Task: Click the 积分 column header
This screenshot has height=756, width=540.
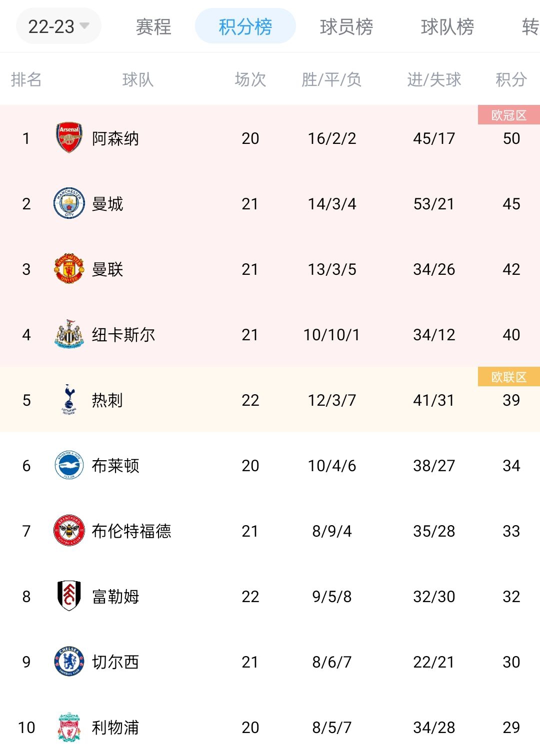Action: coord(511,79)
